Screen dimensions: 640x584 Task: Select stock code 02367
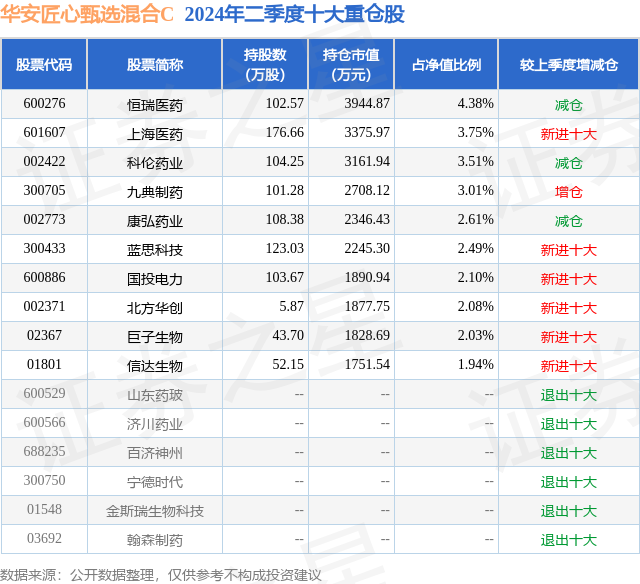click(x=44, y=335)
